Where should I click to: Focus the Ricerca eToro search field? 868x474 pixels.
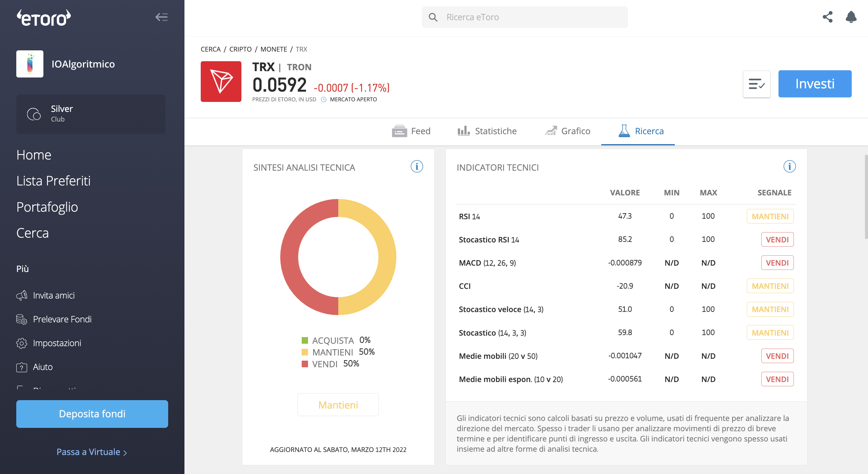point(525,17)
